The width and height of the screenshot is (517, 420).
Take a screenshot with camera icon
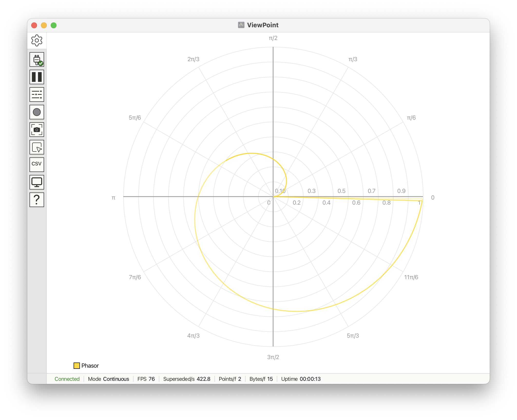(x=37, y=130)
